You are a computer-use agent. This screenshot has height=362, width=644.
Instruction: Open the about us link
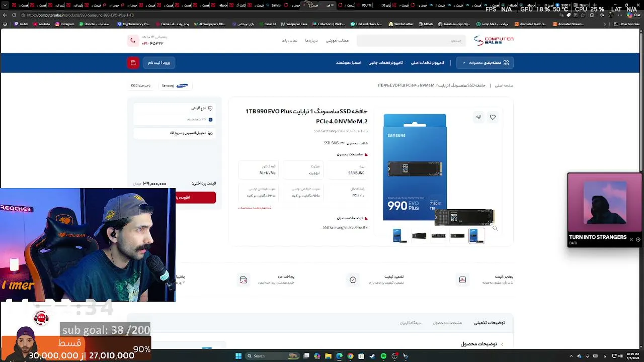311,41
